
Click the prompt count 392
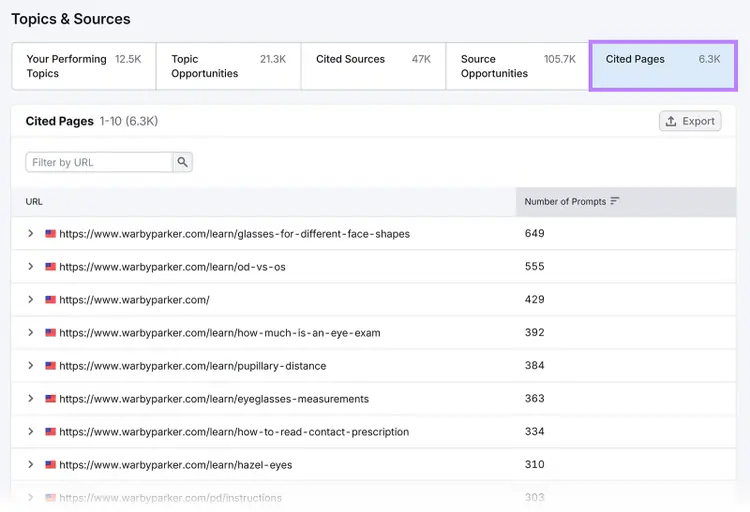point(534,333)
